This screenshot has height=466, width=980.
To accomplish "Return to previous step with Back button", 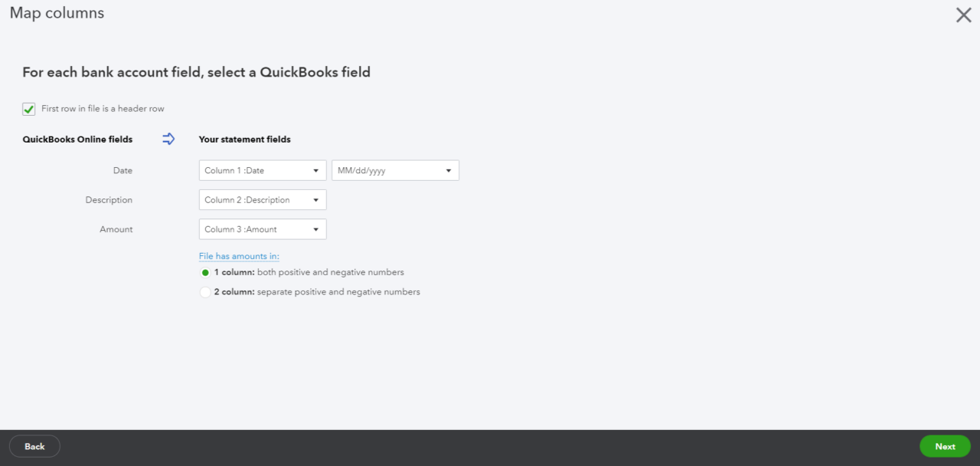I will (x=34, y=446).
